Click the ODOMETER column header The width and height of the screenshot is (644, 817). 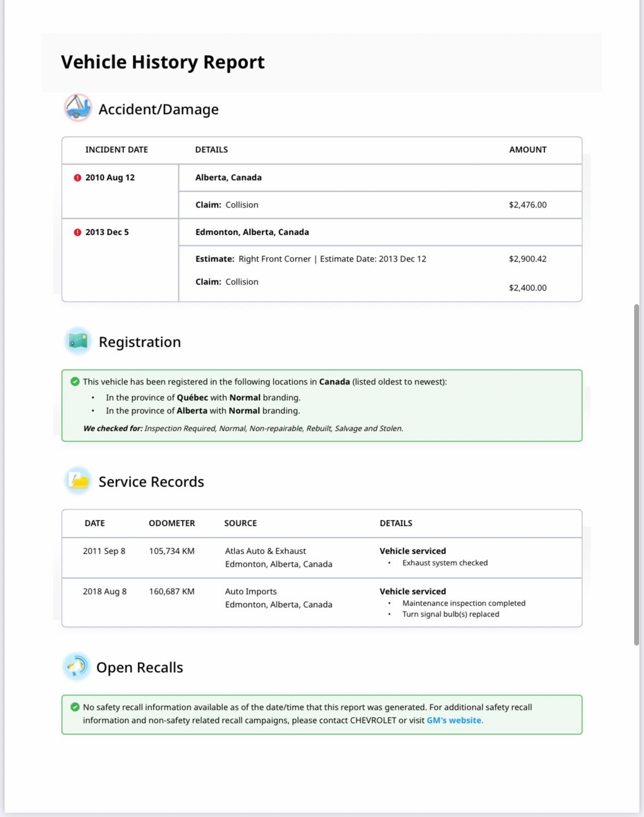[x=172, y=523]
